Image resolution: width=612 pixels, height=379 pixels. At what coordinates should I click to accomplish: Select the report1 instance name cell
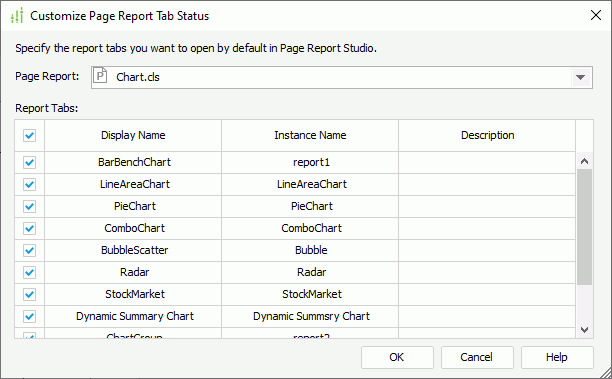pos(310,162)
